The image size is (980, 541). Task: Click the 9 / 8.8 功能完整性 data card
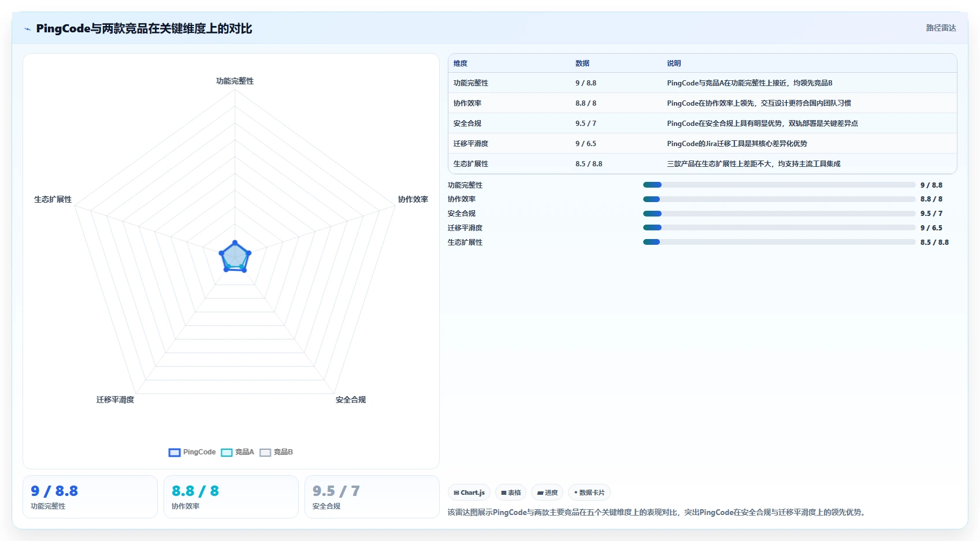tap(90, 497)
